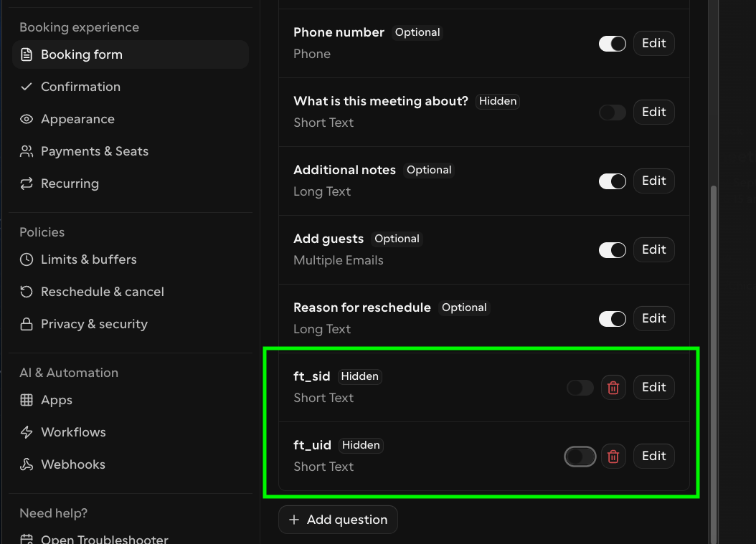Edit the ft_sid field
Screen dimensions: 756x544
[x=653, y=388]
